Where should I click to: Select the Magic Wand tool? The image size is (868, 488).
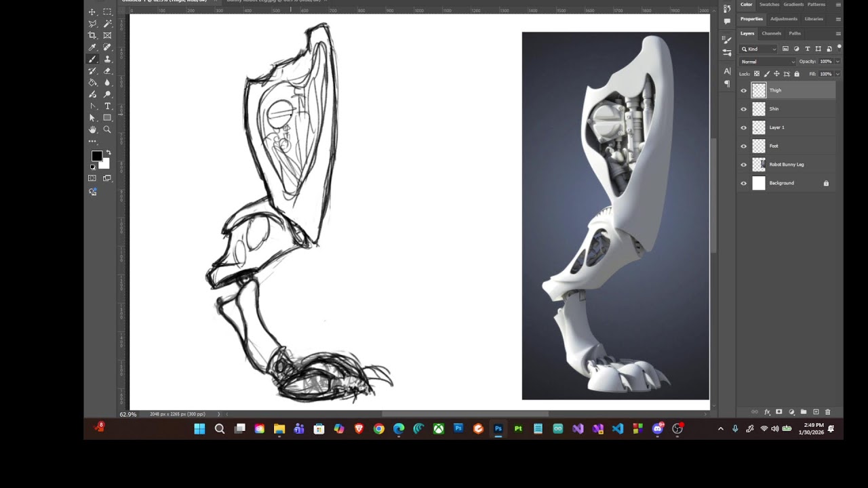click(x=107, y=24)
